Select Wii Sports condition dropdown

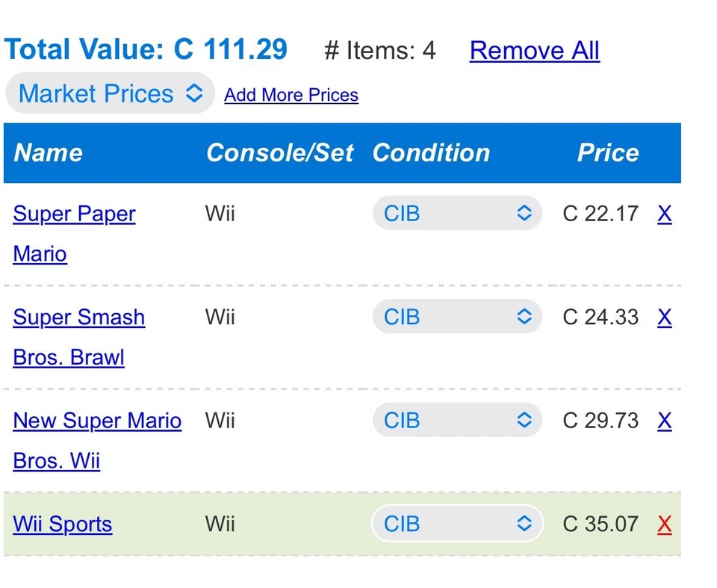pyautogui.click(x=456, y=524)
